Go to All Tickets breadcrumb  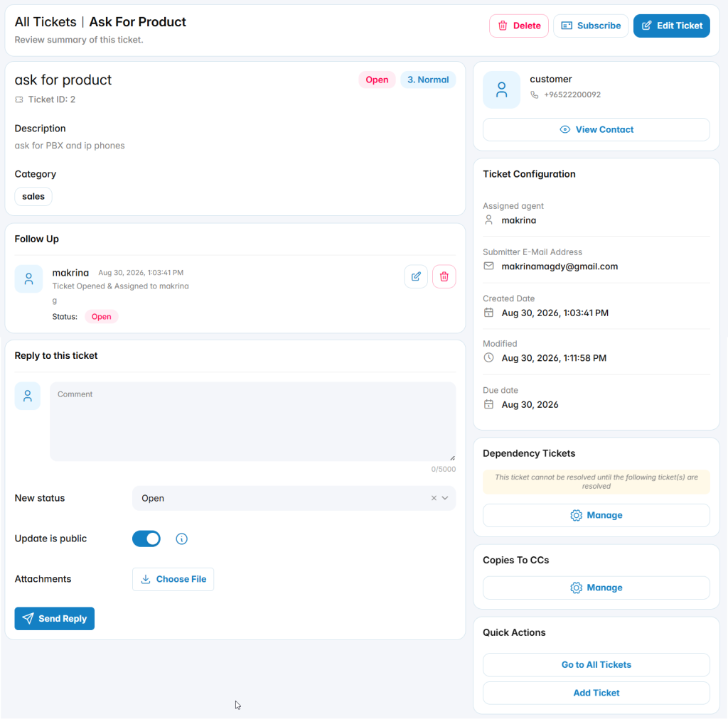click(x=45, y=22)
